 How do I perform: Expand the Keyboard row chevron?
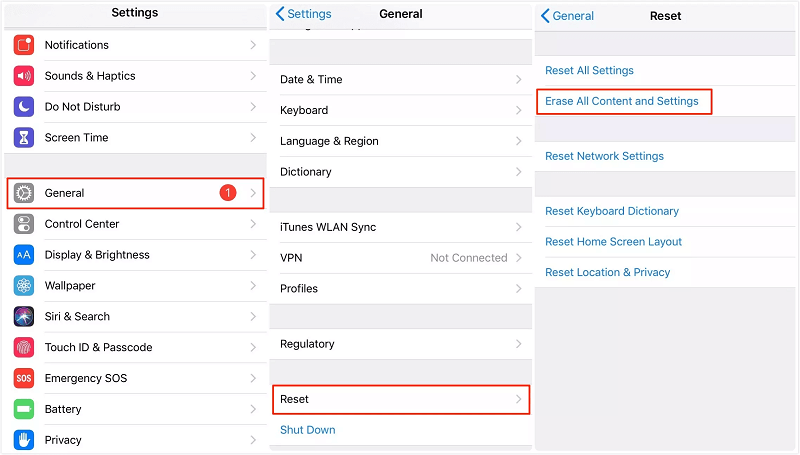[x=518, y=110]
